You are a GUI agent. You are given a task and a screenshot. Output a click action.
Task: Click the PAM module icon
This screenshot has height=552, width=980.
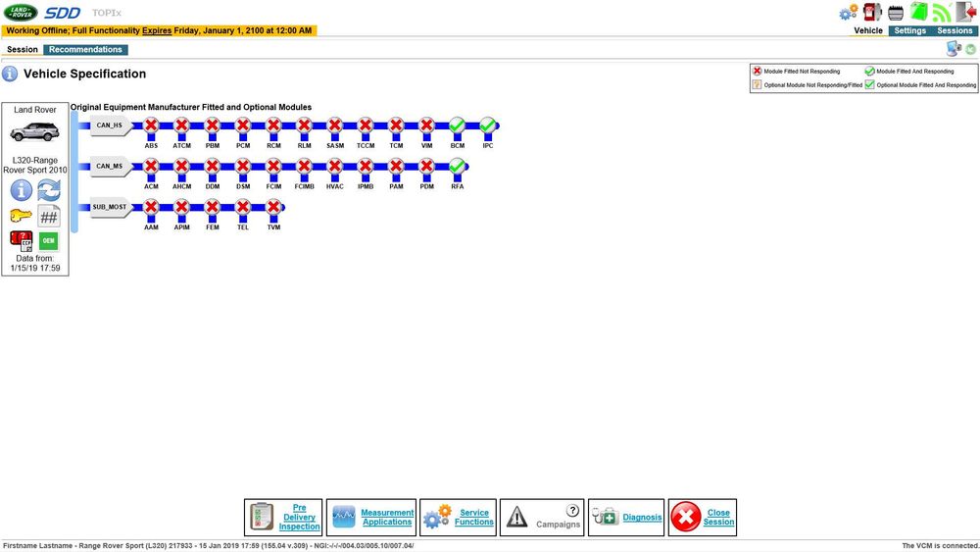pos(396,166)
